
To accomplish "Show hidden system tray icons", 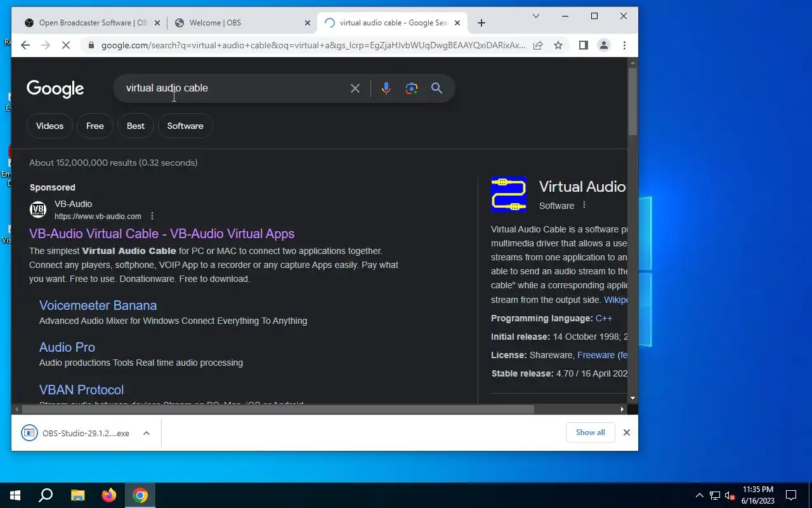I will click(x=700, y=495).
